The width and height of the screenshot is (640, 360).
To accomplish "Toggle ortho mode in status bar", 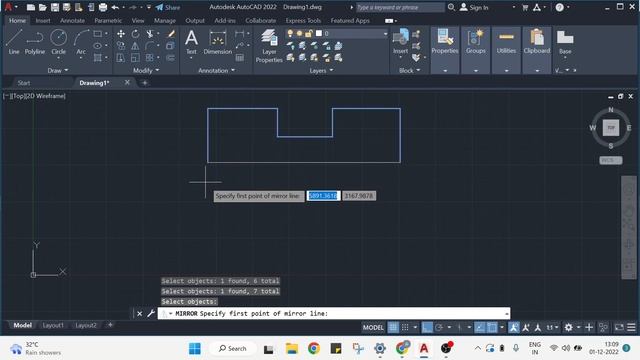I will coord(427,327).
